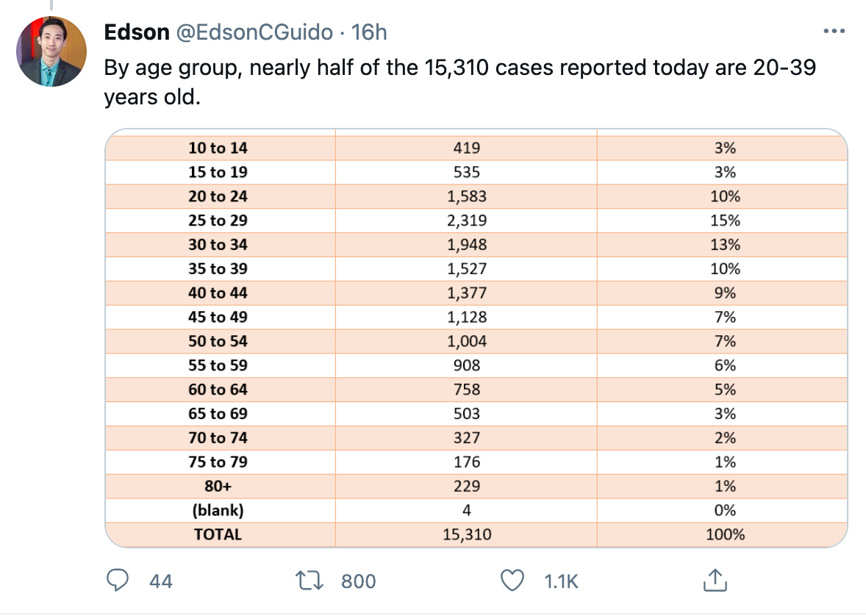Click the 80+ age group row
The width and height of the screenshot is (866, 616).
tap(476, 486)
